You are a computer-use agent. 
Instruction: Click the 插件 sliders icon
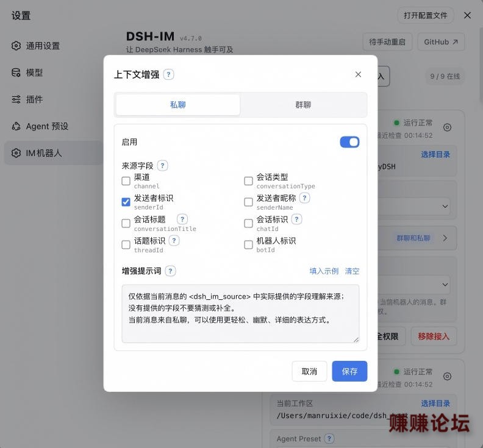16,99
